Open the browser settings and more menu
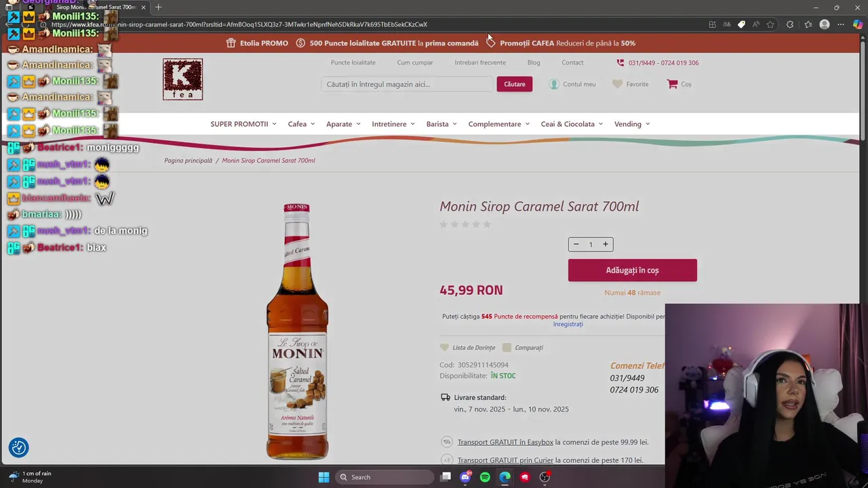 [841, 24]
